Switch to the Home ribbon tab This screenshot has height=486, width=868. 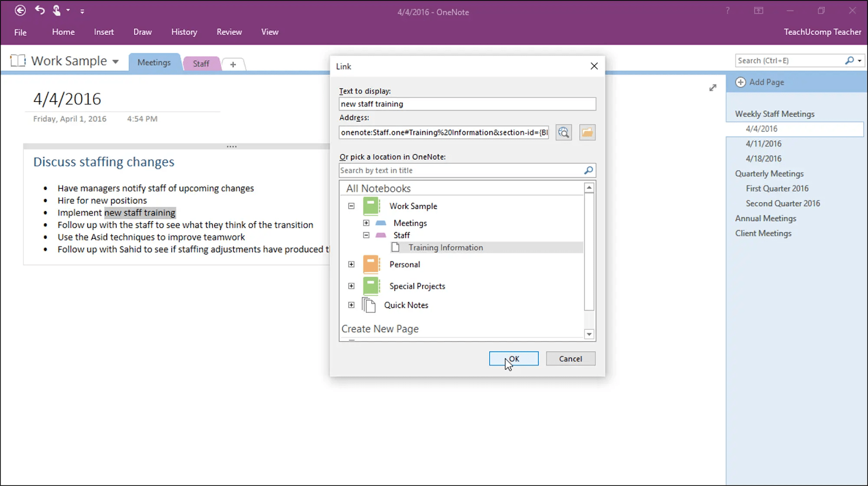[63, 32]
